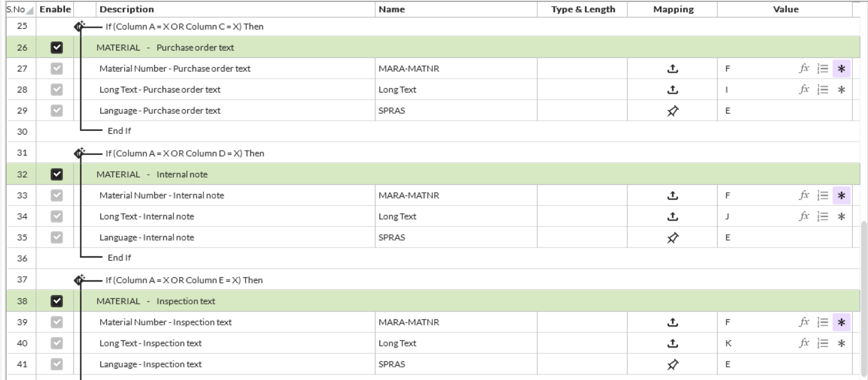The image size is (868, 380).
Task: Disable the MATERIAL Inspection text checkbox
Action: coord(56,301)
